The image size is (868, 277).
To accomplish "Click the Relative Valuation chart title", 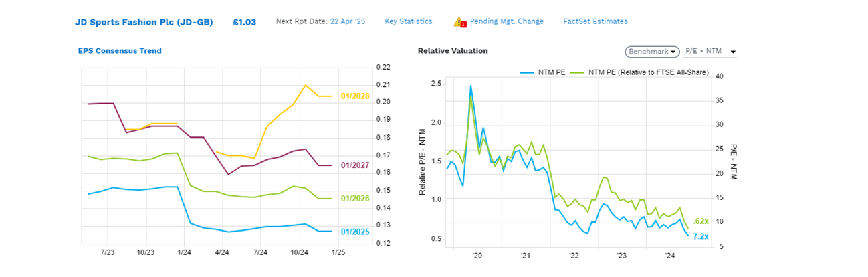I will 453,51.
